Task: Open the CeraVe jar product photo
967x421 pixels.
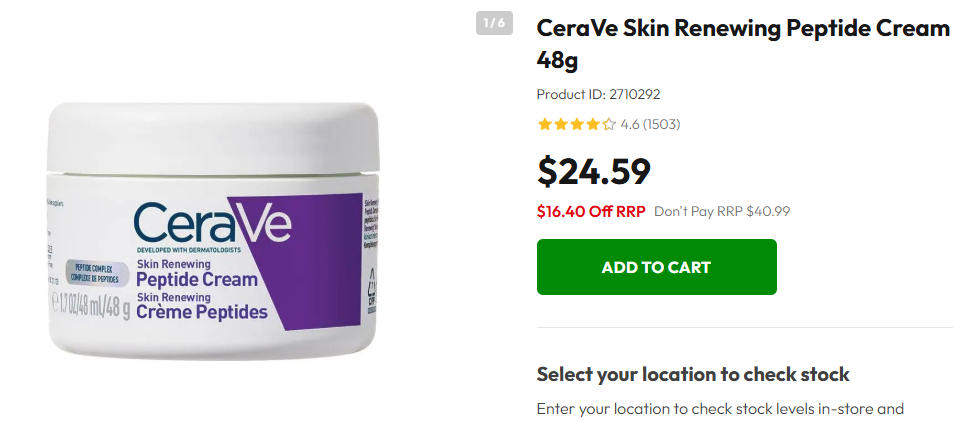Action: pos(213,231)
